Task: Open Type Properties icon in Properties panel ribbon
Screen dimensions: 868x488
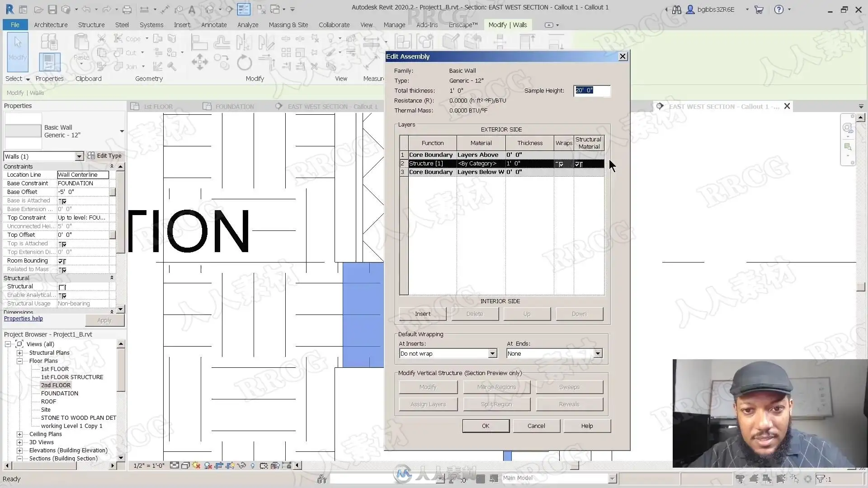Action: point(49,42)
